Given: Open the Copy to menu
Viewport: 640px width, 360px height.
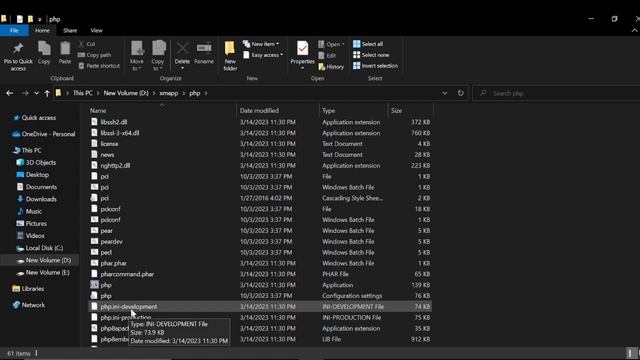Looking at the screenshot, I should pos(158,56).
